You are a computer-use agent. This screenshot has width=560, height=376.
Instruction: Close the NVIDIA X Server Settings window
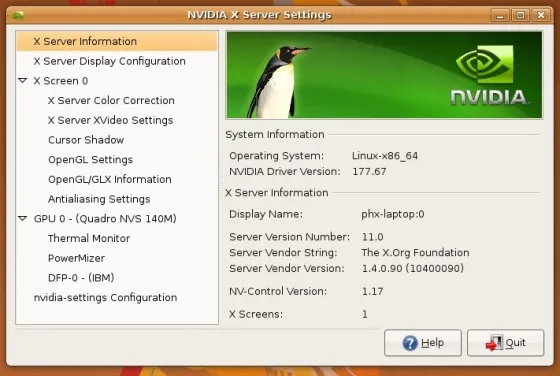(x=541, y=15)
